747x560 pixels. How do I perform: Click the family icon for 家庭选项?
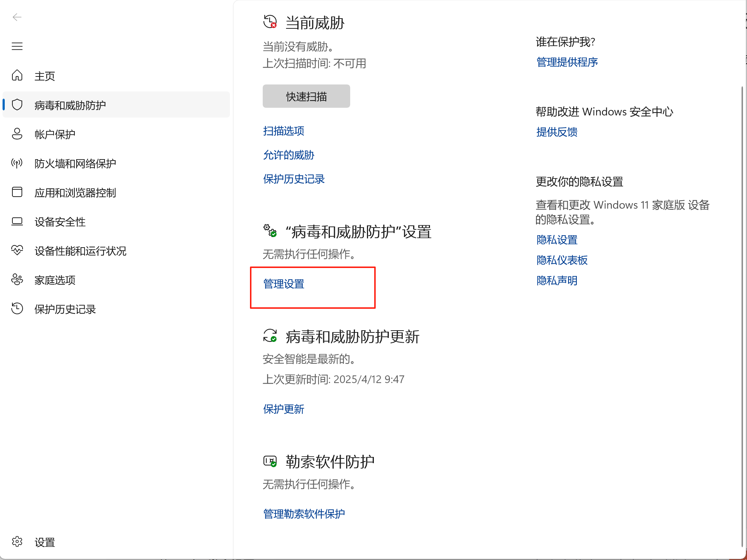(x=17, y=279)
